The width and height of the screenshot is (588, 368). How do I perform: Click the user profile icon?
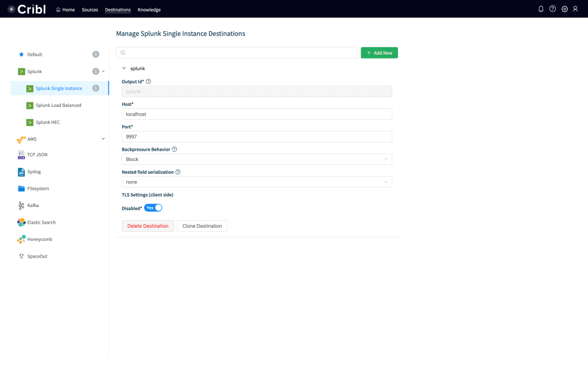pyautogui.click(x=575, y=9)
